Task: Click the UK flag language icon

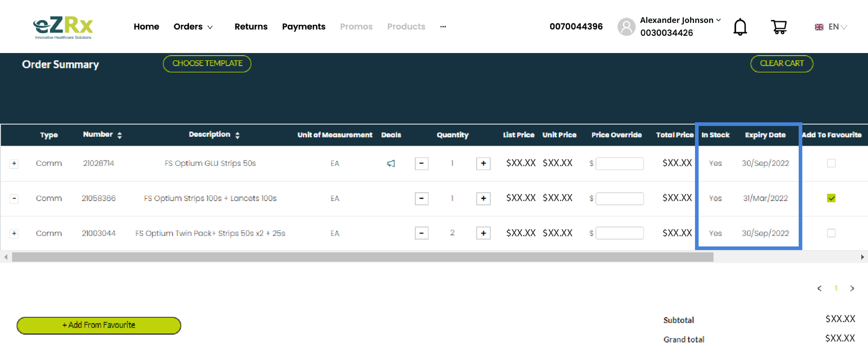Action: tap(819, 27)
